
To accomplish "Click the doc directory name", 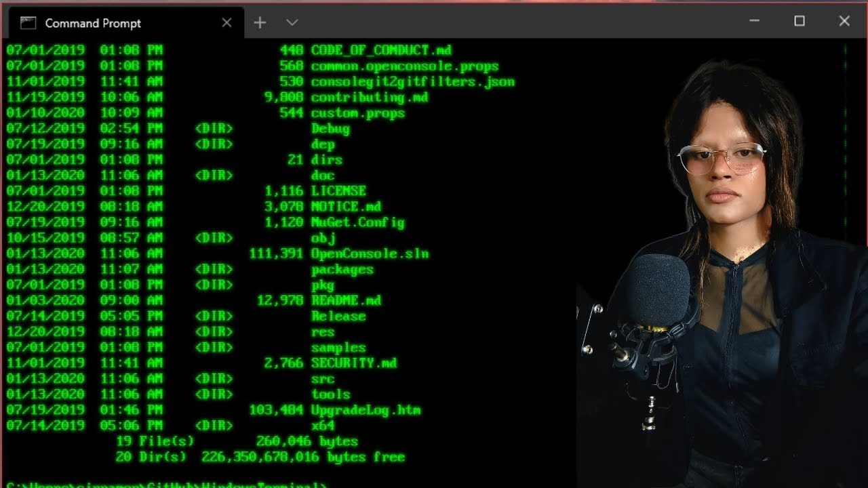I will click(x=323, y=176).
